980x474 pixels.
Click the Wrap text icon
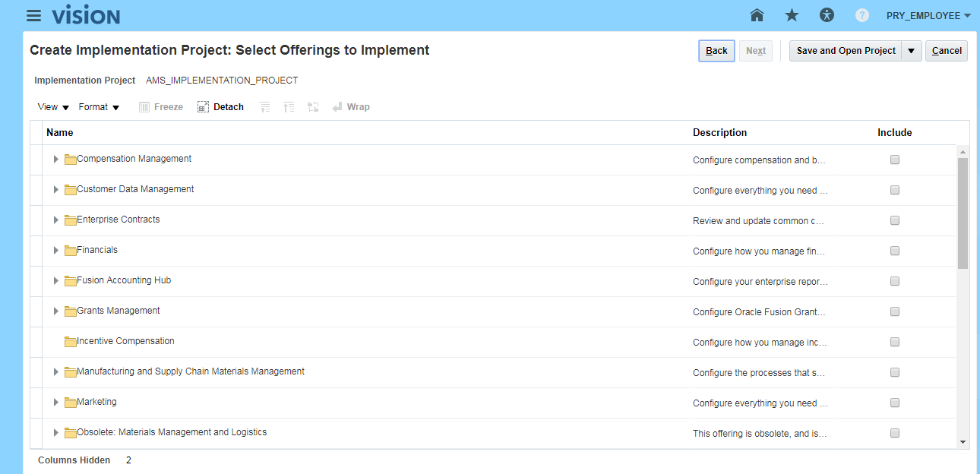[338, 107]
